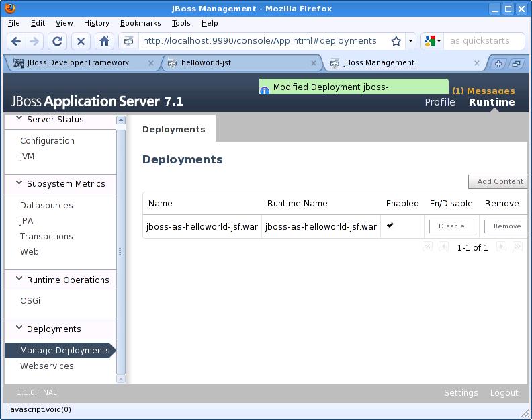
Task: Open the Firefox home page
Action: click(105, 42)
